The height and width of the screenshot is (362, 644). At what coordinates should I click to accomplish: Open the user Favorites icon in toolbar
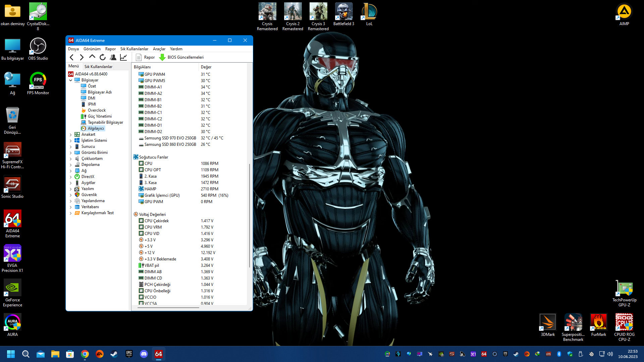[113, 57]
